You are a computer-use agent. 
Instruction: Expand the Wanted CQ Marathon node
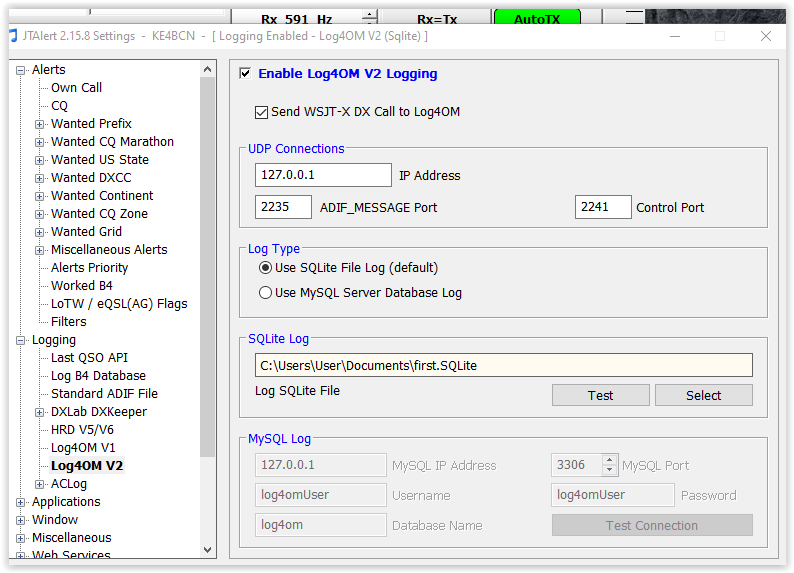click(x=39, y=142)
